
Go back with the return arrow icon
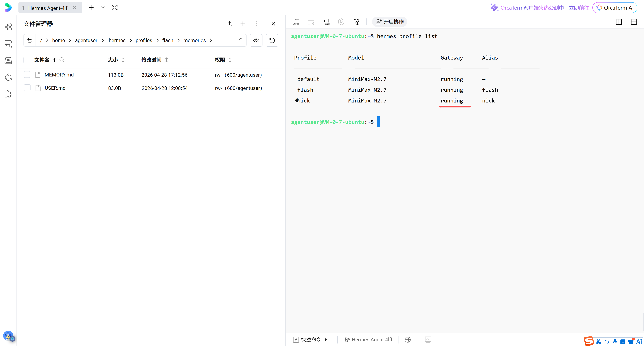[30, 40]
